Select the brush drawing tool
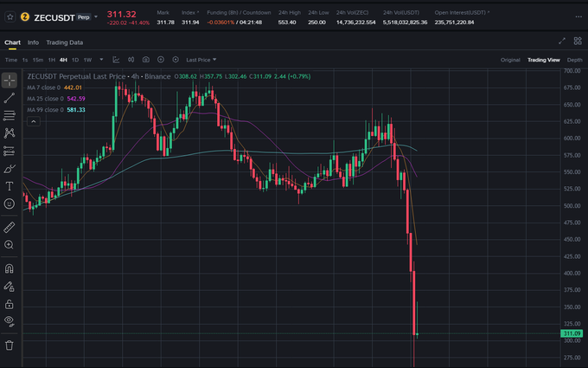The height and width of the screenshot is (368, 588). (10, 169)
